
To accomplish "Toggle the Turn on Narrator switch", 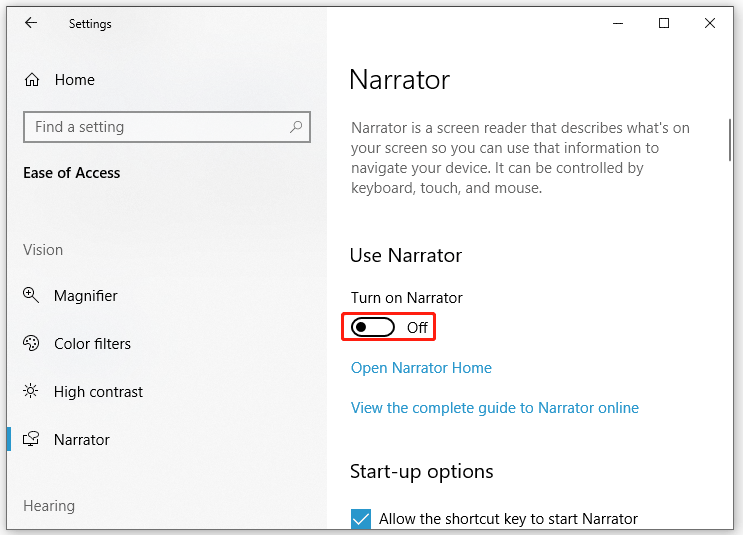I will pos(372,327).
